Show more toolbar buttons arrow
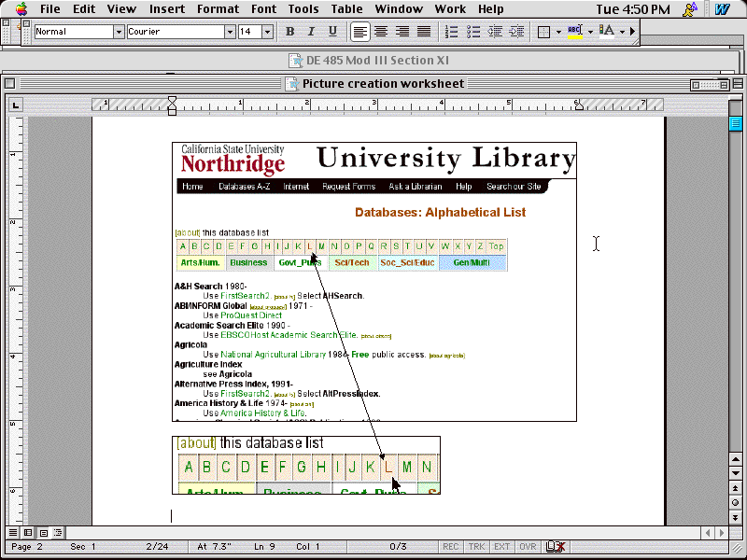Image resolution: width=747 pixels, height=560 pixels. (632, 32)
